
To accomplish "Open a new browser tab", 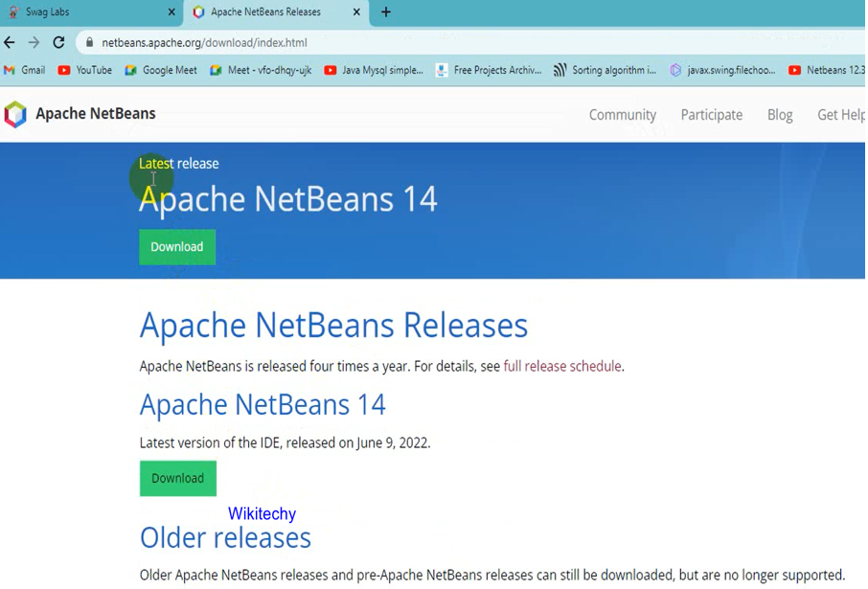I will point(385,12).
